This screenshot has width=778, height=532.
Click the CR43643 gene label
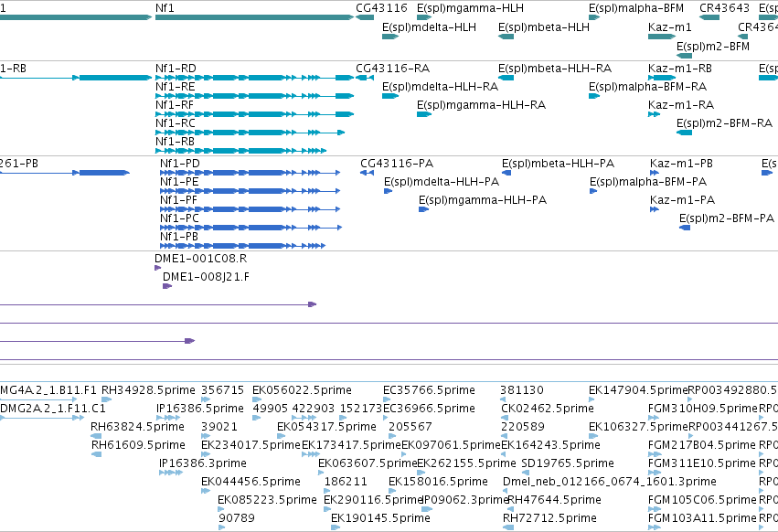pyautogui.click(x=724, y=8)
